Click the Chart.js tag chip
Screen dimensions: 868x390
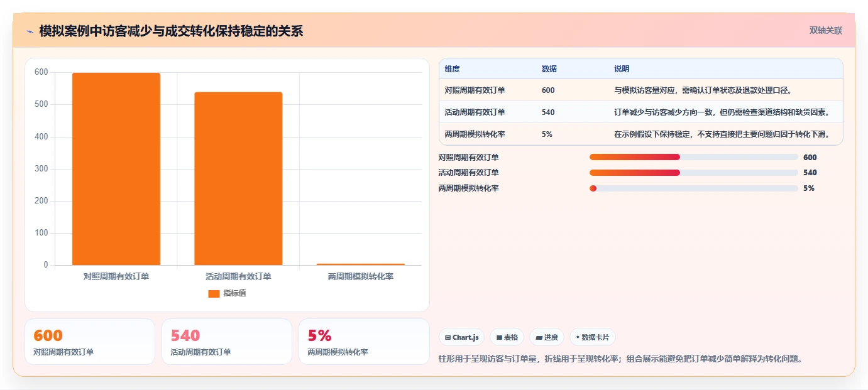pyautogui.click(x=462, y=337)
